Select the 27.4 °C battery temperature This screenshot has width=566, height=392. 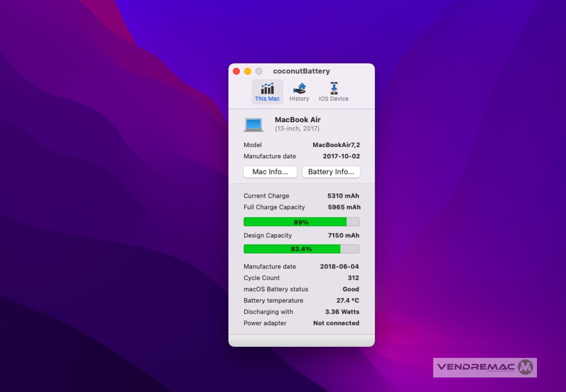(347, 301)
